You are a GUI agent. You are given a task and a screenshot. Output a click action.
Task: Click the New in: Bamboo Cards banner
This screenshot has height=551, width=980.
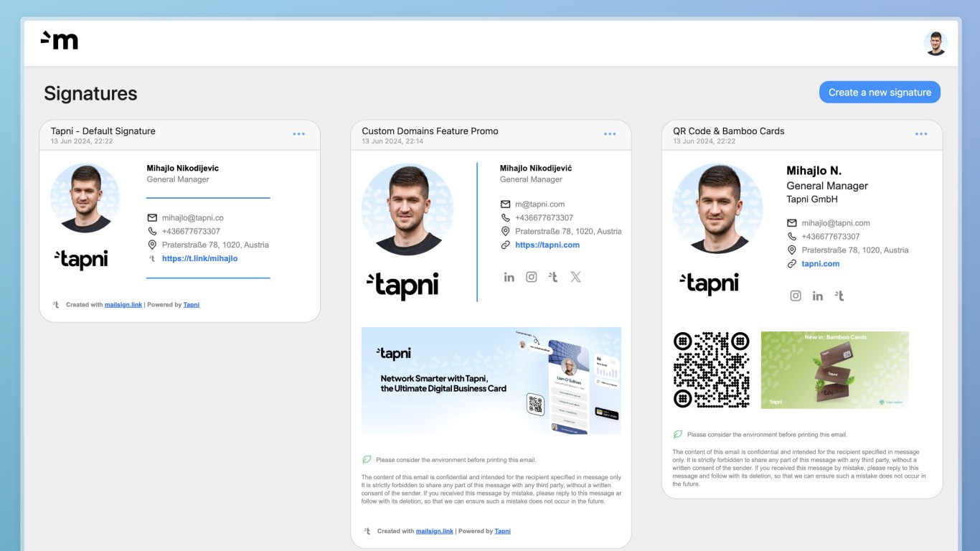click(835, 369)
